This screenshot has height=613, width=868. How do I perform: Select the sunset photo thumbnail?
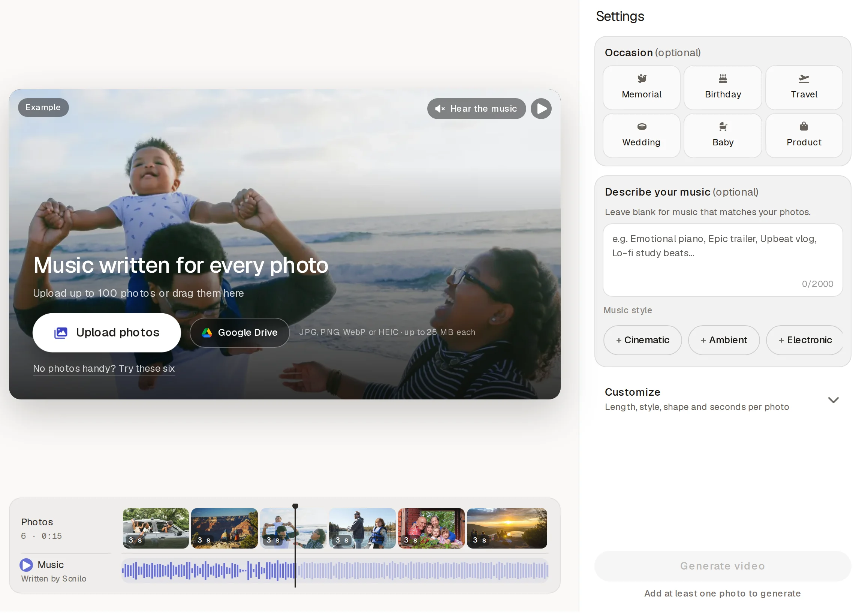tap(508, 529)
